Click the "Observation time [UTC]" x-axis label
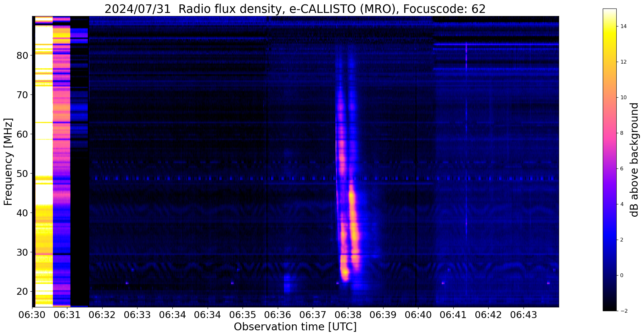The image size is (644, 336). tap(295, 327)
